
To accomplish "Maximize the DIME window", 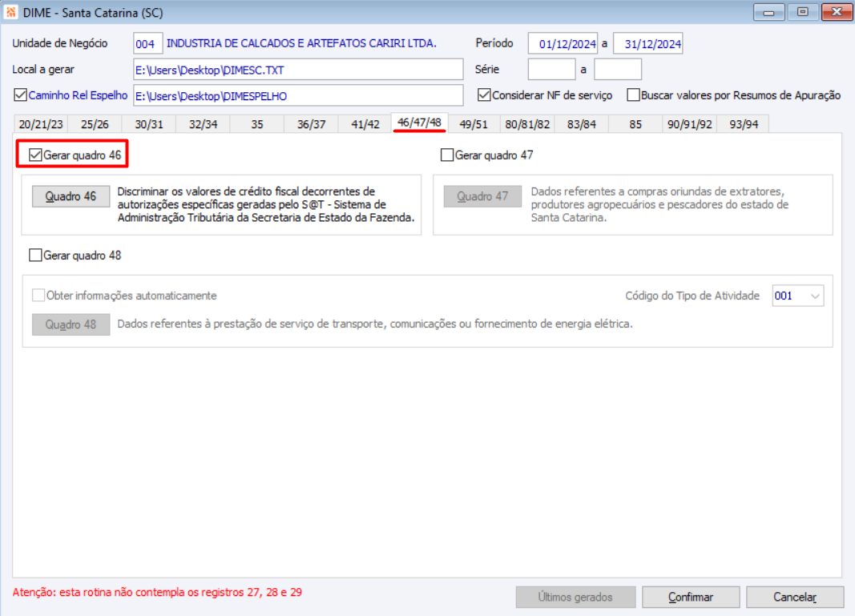I will click(803, 12).
